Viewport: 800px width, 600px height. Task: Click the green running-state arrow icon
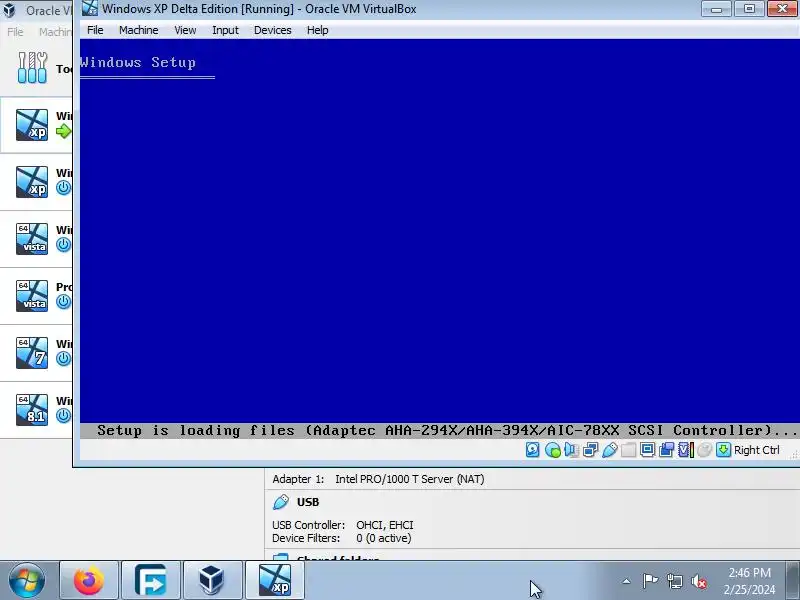tap(63, 131)
